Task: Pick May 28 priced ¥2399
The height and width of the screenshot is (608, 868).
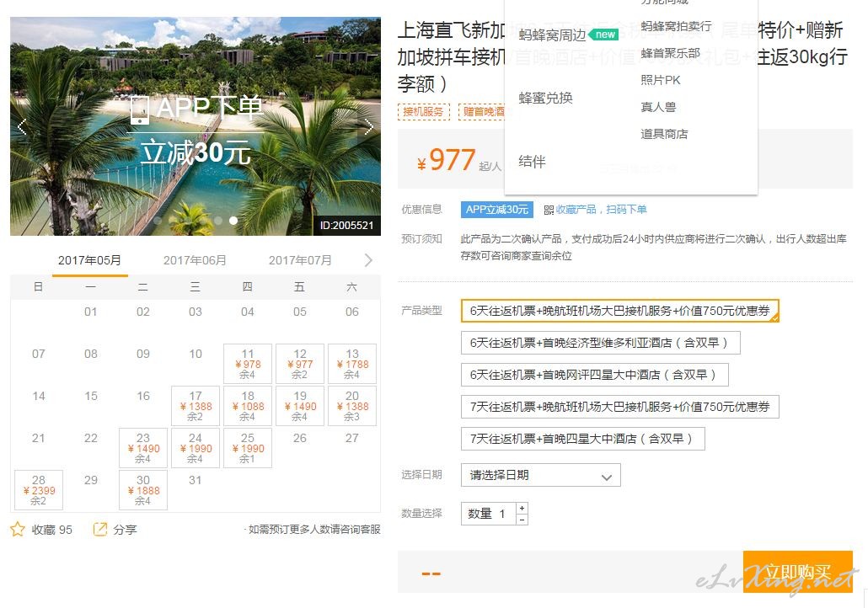Action: pyautogui.click(x=38, y=490)
